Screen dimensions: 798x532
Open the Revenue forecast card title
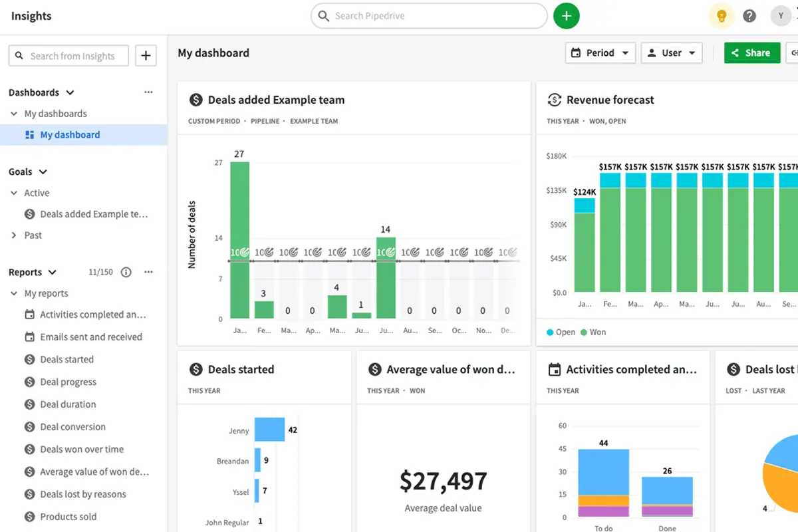click(610, 100)
